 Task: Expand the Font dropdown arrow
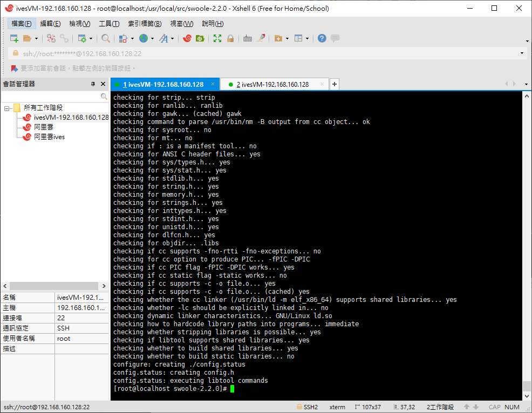coord(172,39)
